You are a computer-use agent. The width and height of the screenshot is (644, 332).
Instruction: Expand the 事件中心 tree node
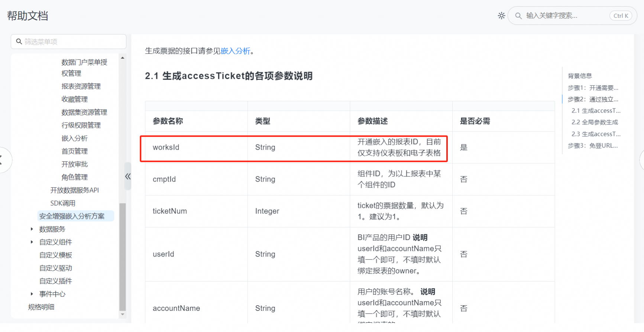point(32,294)
